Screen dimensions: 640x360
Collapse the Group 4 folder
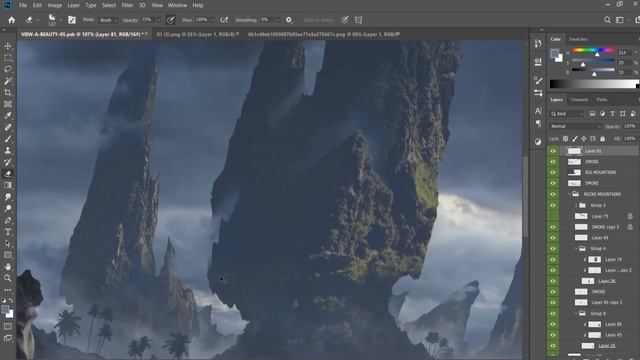pos(576,248)
